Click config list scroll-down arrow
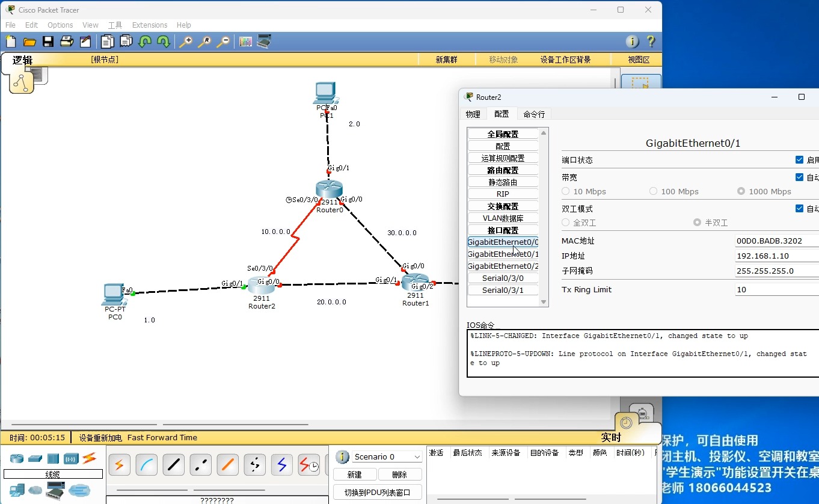Viewport: 819px width, 504px height. click(544, 303)
